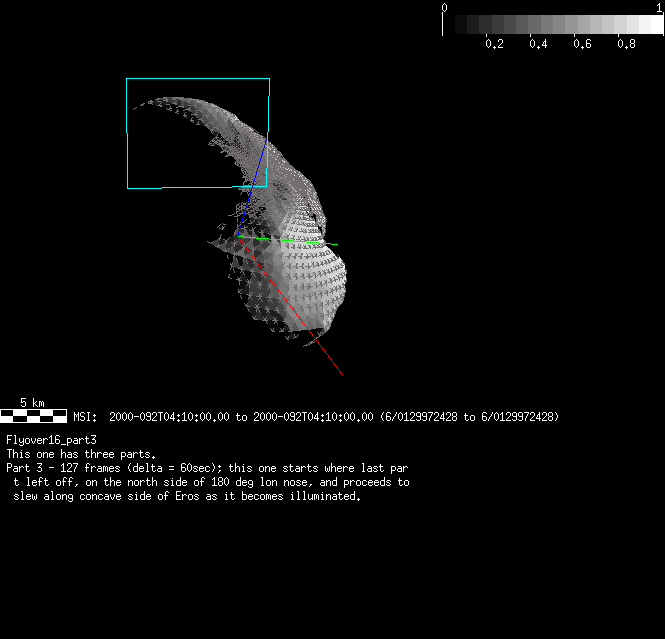The height and width of the screenshot is (639, 665).
Task: Click the 0.2 tick label on colorbar
Action: click(x=494, y=44)
